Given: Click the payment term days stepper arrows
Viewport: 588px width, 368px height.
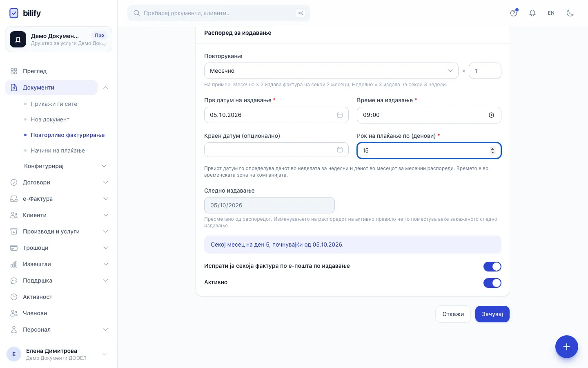Looking at the screenshot, I should coord(492,150).
